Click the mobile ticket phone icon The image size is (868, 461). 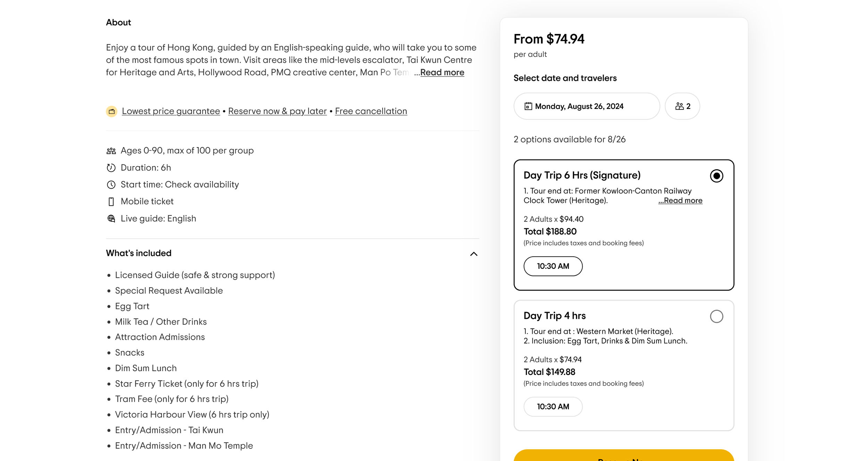pos(111,202)
